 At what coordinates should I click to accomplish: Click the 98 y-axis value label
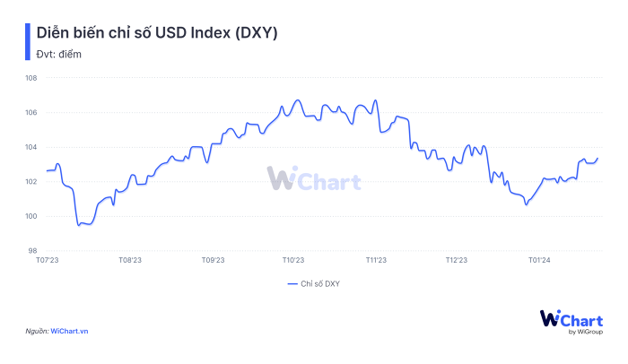(32, 251)
